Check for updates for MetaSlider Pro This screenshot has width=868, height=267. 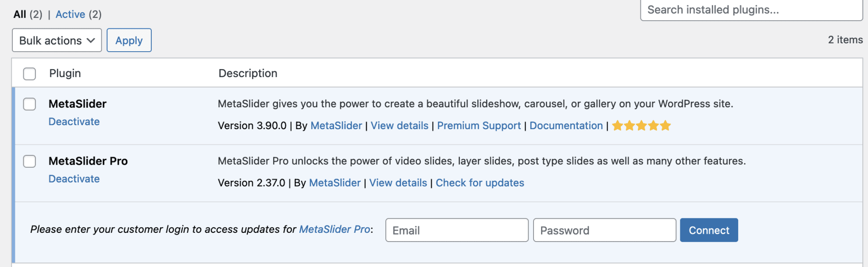[480, 183]
